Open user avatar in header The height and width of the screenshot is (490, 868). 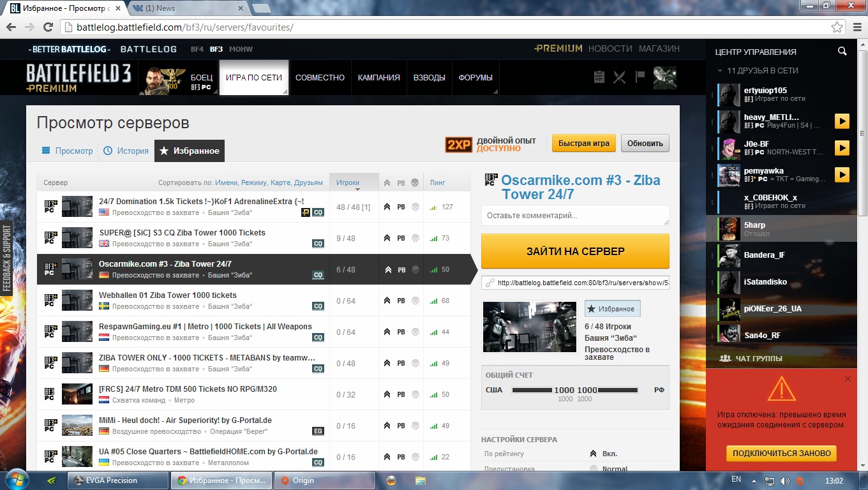(665, 78)
